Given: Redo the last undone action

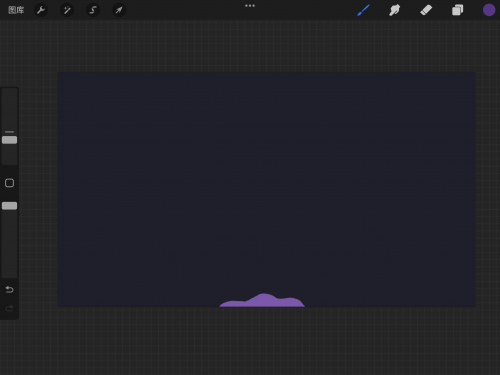Looking at the screenshot, I should pos(9,308).
